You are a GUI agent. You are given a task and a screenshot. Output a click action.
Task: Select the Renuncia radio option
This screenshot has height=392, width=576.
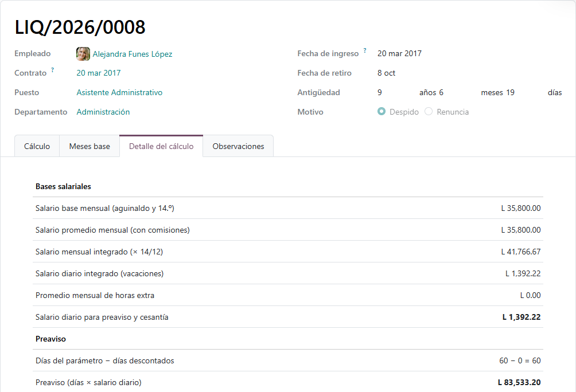click(429, 112)
